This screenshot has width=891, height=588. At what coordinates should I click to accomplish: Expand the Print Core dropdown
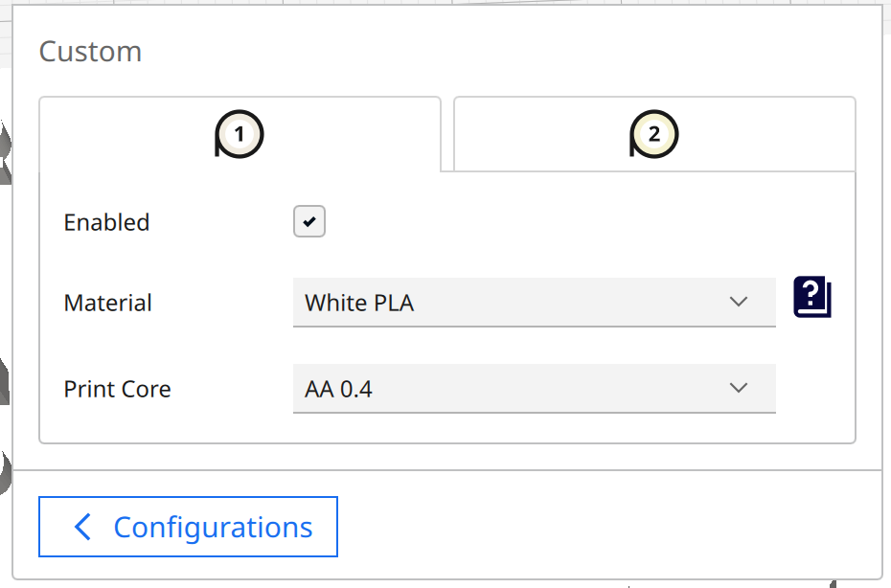534,389
